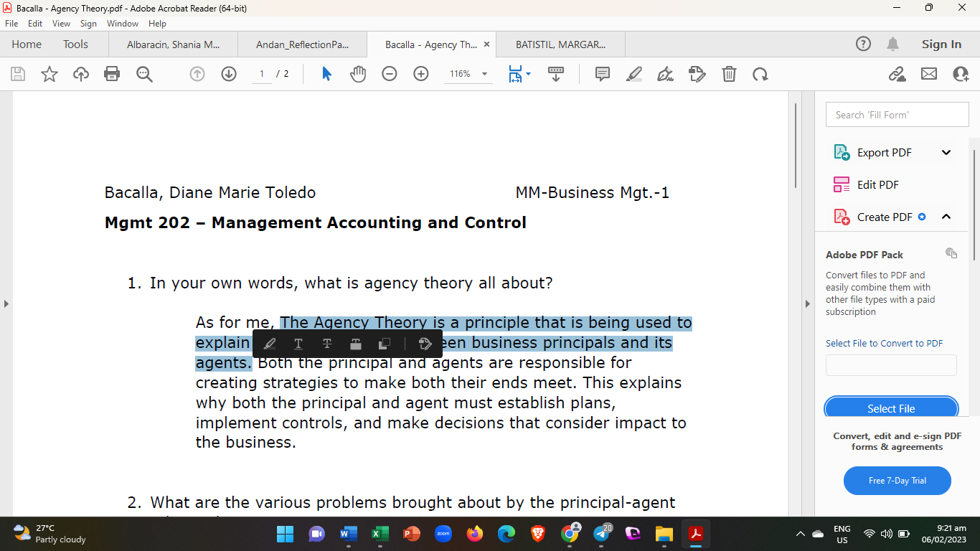Collapse the Create PDF section

tap(946, 217)
